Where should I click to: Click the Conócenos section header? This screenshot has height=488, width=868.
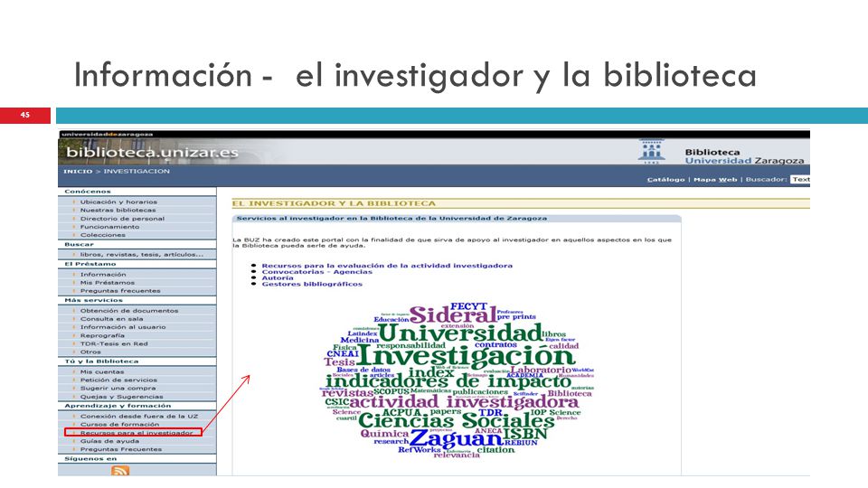click(x=88, y=192)
